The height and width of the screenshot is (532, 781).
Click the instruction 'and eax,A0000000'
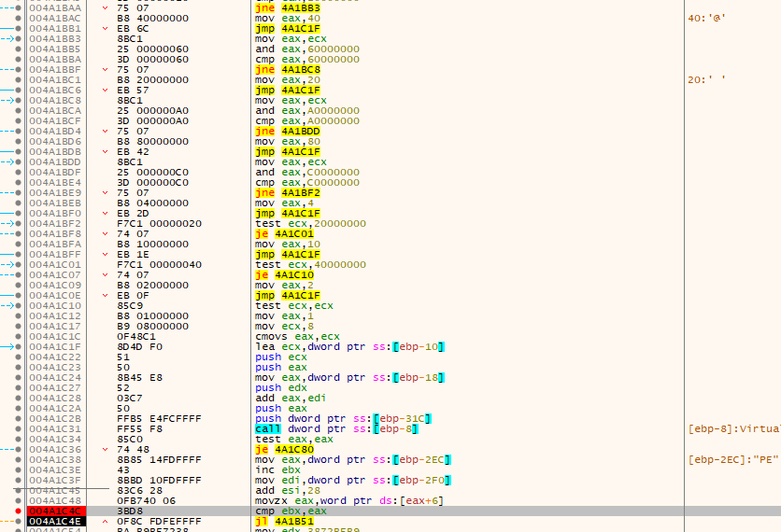pyautogui.click(x=306, y=110)
